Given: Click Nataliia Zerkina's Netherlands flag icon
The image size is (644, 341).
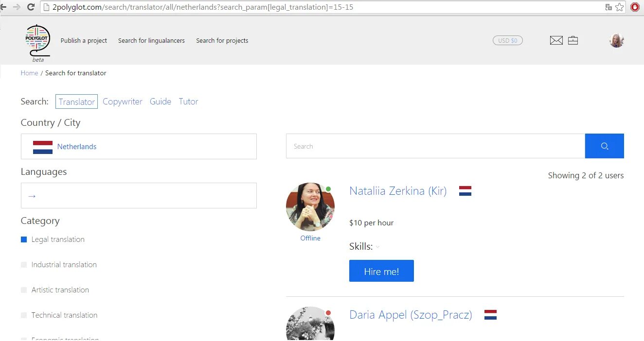Looking at the screenshot, I should [465, 191].
